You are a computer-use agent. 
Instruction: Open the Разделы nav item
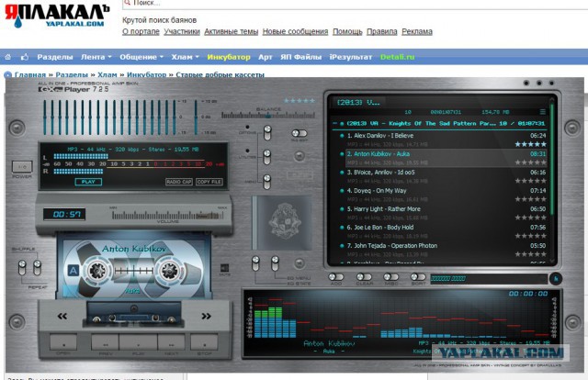coord(55,57)
